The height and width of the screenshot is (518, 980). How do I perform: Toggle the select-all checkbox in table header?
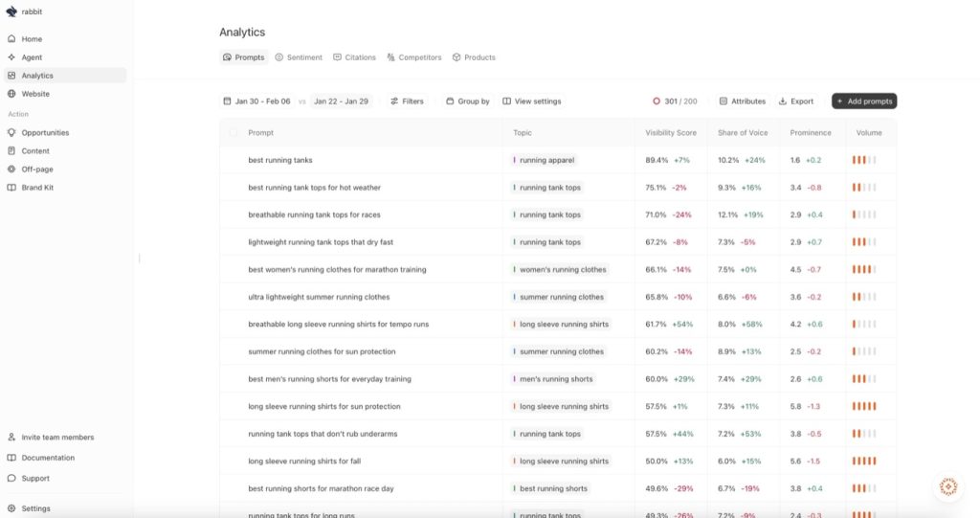pos(233,132)
